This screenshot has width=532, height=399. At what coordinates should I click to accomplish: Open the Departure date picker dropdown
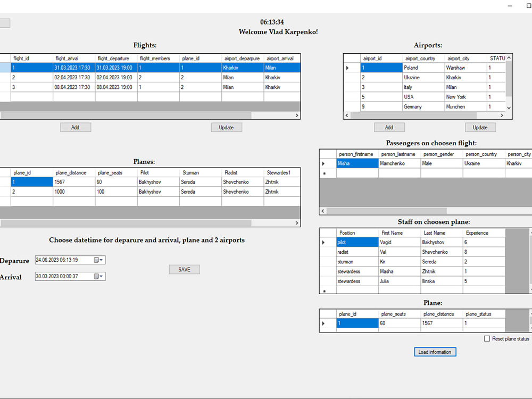tap(98, 260)
